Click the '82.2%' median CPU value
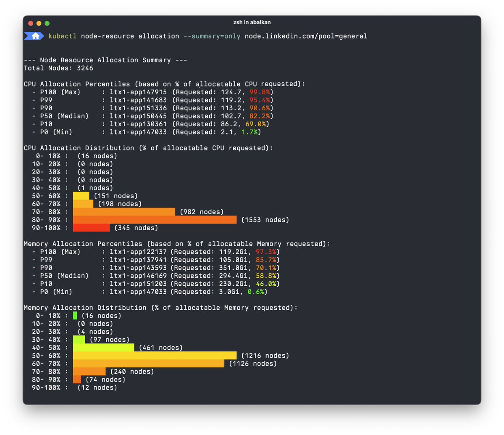504x435 pixels. (260, 116)
